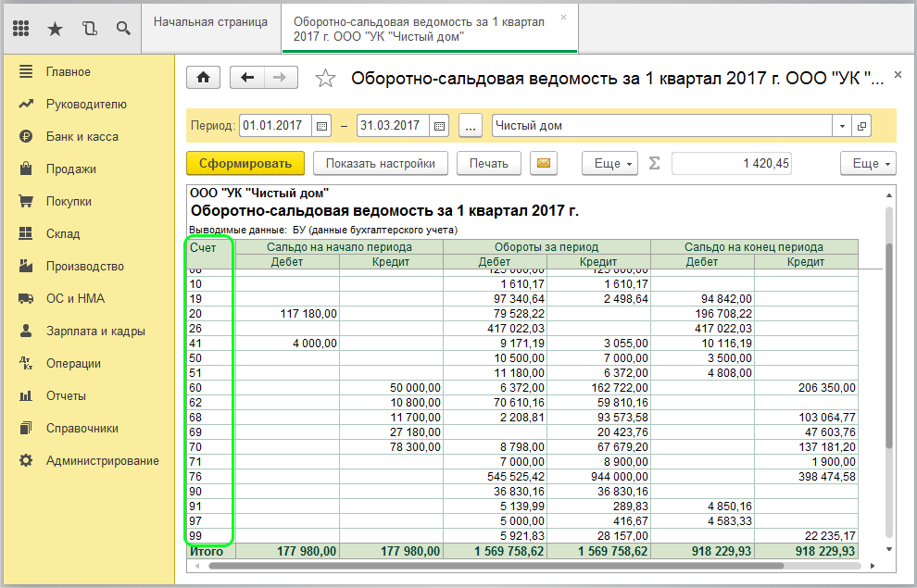This screenshot has width=917, height=588.
Task: Open Банк и касса section
Action: pos(82,136)
